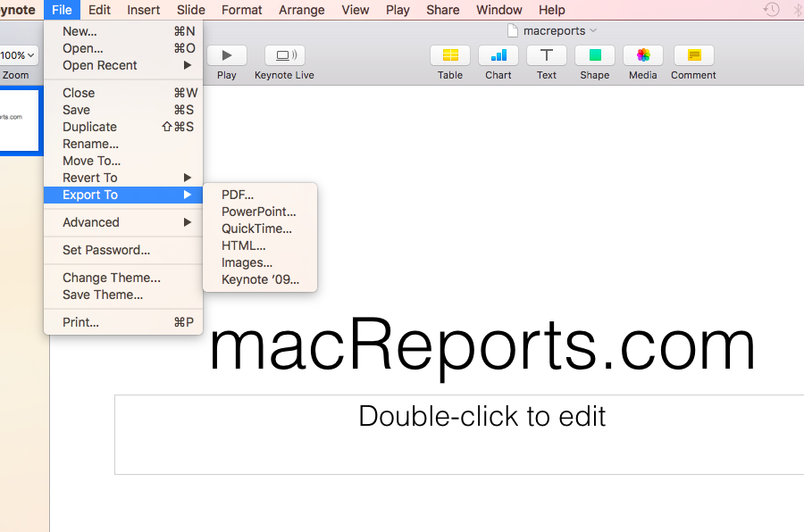804x532 pixels.
Task: Click the macreports document icon in title bar
Action: (x=512, y=30)
